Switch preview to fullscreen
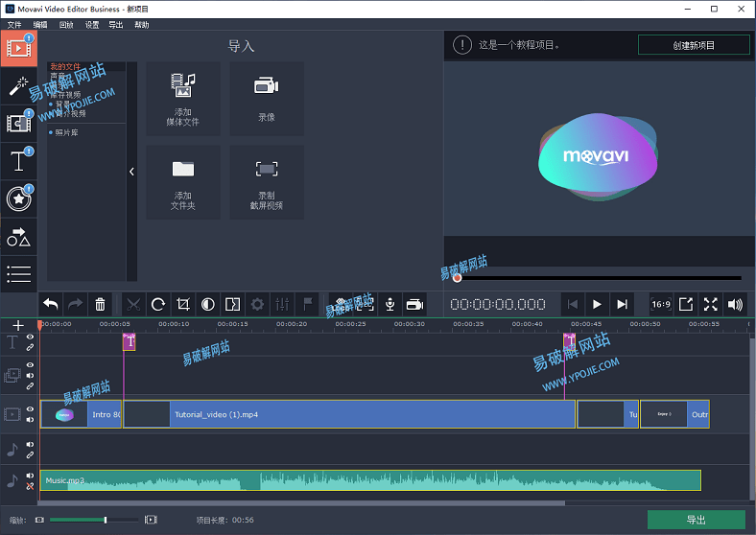Screen dimensions: 756x535 coord(711,304)
